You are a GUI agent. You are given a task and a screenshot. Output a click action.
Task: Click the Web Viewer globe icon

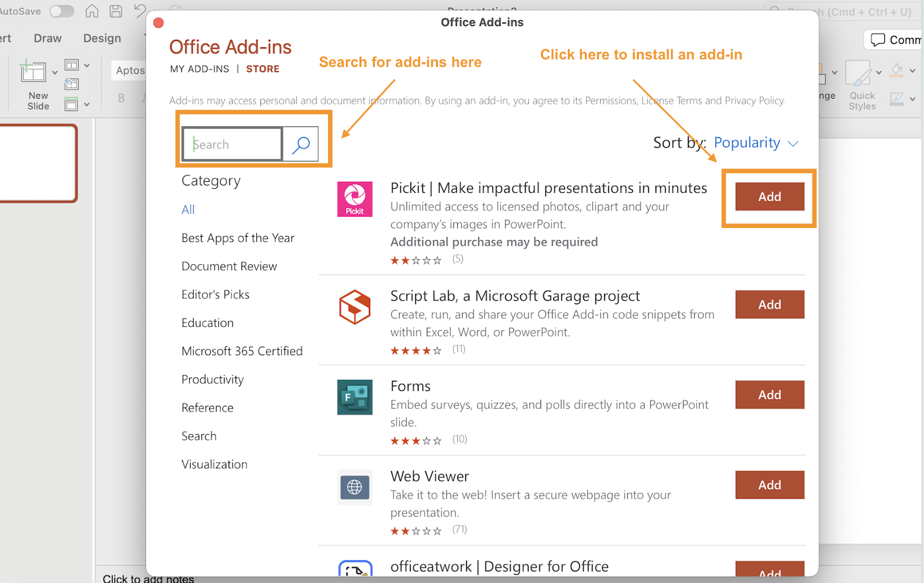click(355, 487)
